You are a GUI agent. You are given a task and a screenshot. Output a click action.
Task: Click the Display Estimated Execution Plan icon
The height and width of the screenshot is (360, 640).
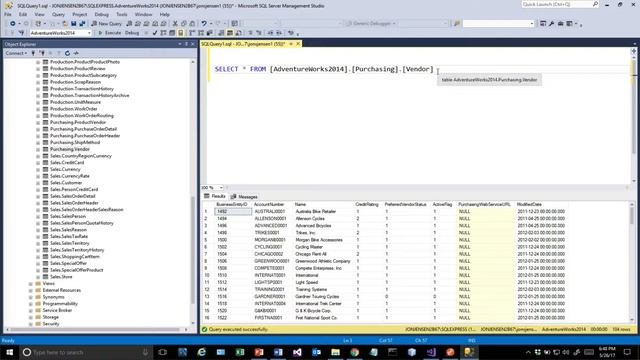tap(163, 33)
